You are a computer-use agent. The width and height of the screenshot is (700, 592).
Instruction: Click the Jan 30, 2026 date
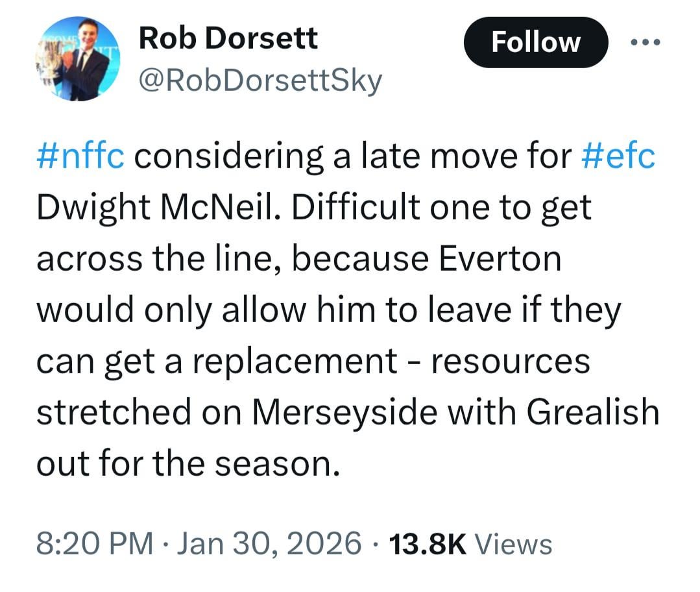(x=266, y=543)
